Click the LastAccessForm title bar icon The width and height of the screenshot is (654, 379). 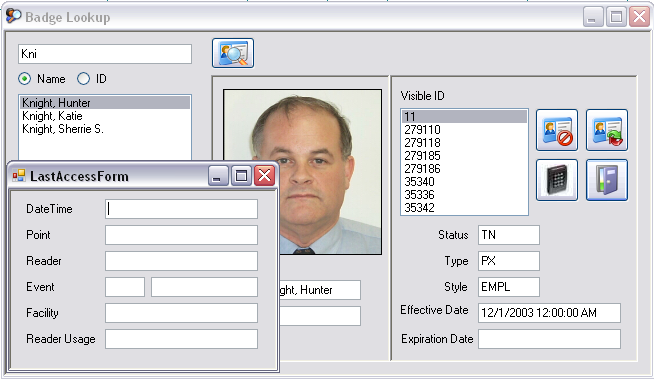point(19,176)
